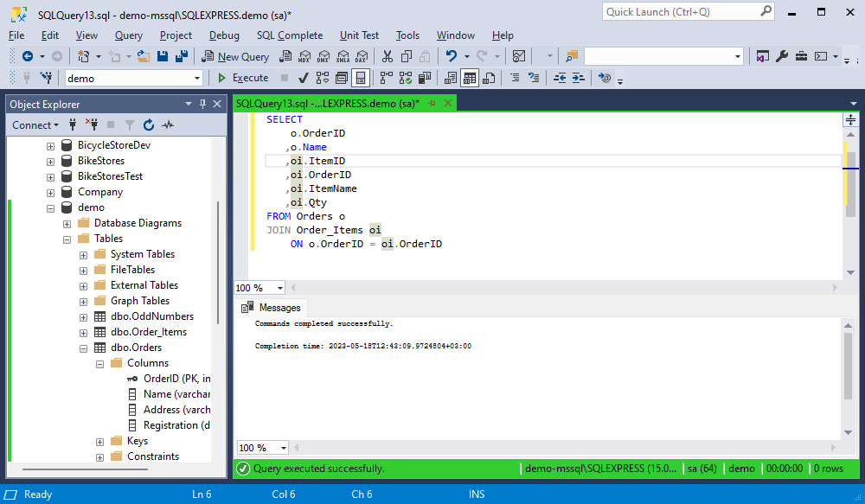Pin the Object Explorer panel

(x=202, y=104)
